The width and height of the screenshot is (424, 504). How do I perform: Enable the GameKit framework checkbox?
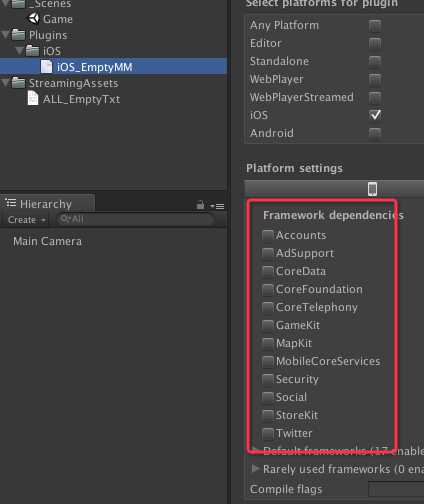tap(268, 325)
